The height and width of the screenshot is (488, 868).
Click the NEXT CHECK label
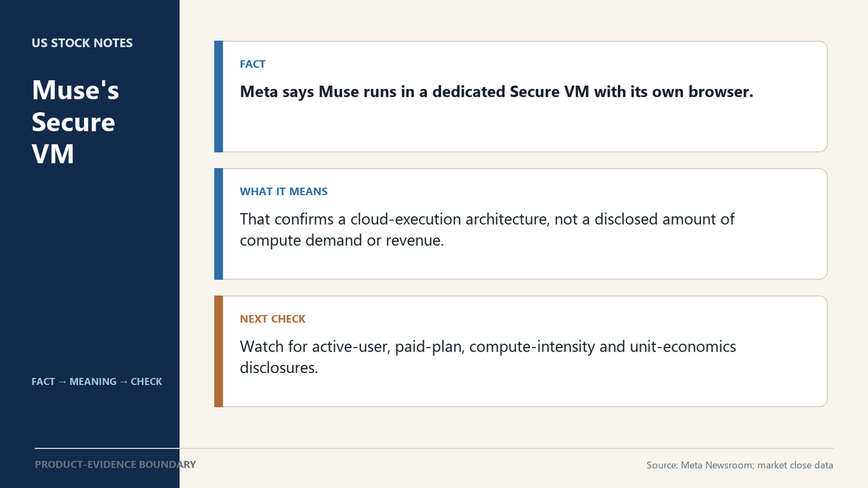click(x=273, y=319)
